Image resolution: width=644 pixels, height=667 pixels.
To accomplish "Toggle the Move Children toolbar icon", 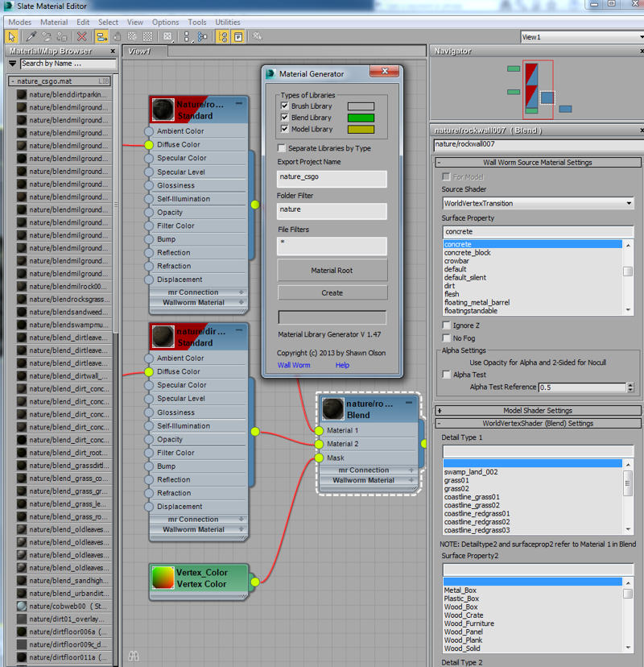I will pyautogui.click(x=101, y=36).
